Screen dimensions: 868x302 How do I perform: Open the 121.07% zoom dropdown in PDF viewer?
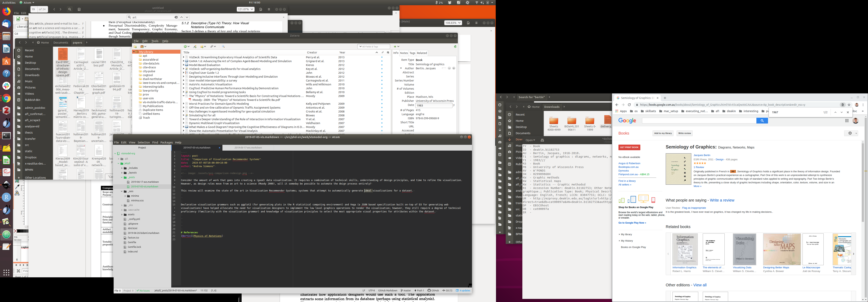(x=245, y=9)
